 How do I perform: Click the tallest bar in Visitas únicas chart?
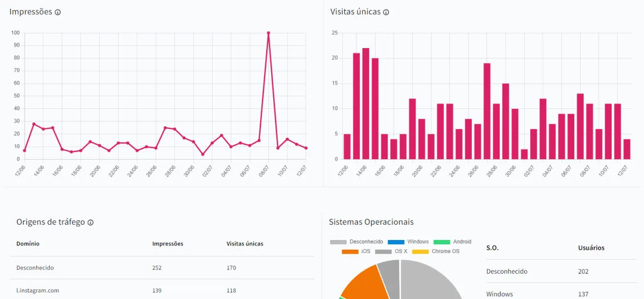366,103
